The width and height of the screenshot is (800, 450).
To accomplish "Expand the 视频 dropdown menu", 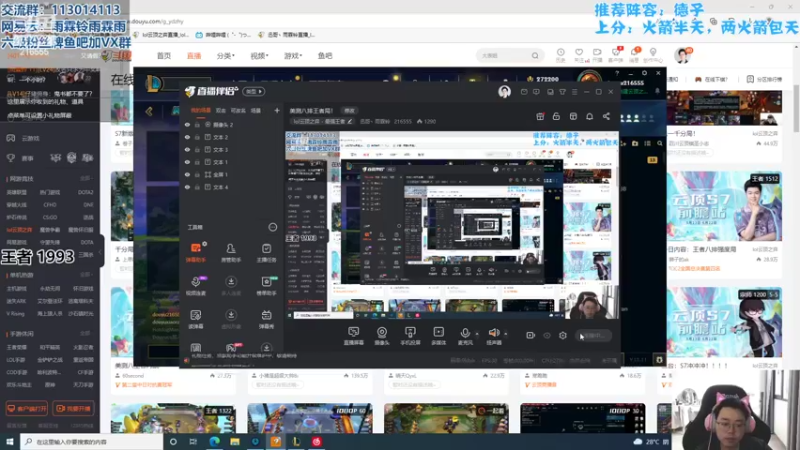I will (x=259, y=56).
